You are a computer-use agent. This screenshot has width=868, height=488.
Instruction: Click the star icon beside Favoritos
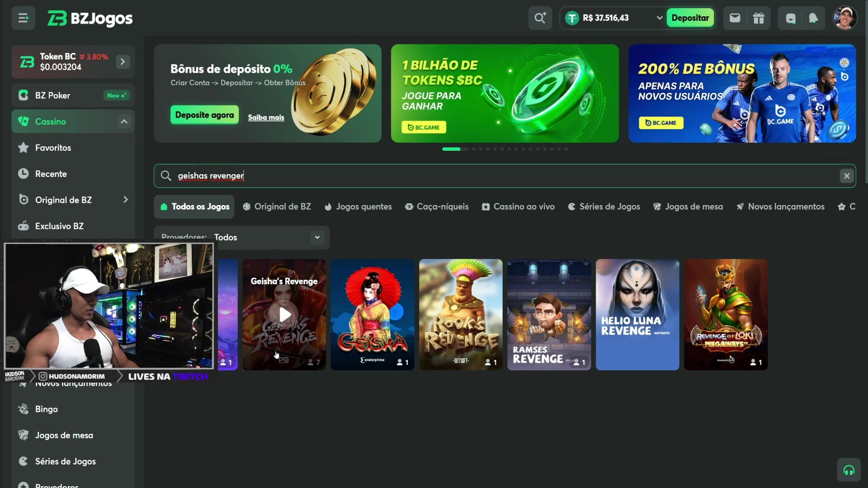(x=23, y=148)
